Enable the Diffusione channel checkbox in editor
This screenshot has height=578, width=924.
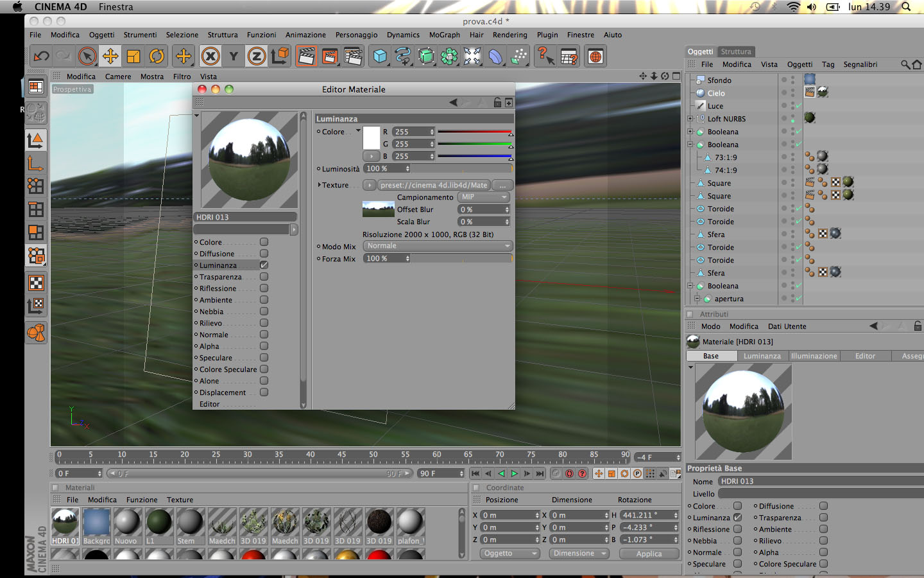(x=264, y=254)
